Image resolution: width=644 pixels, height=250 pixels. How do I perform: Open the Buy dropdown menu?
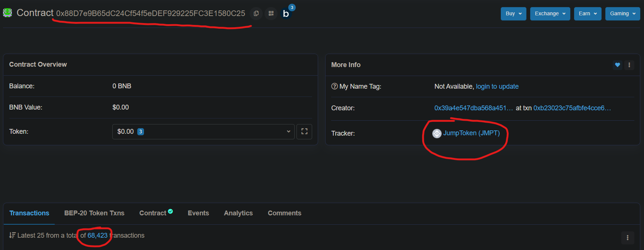[x=513, y=14]
